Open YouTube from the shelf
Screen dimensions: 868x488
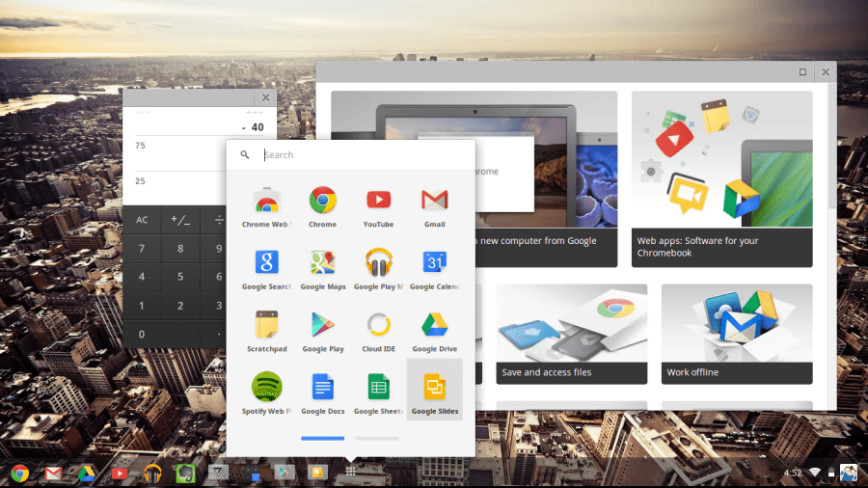(119, 474)
